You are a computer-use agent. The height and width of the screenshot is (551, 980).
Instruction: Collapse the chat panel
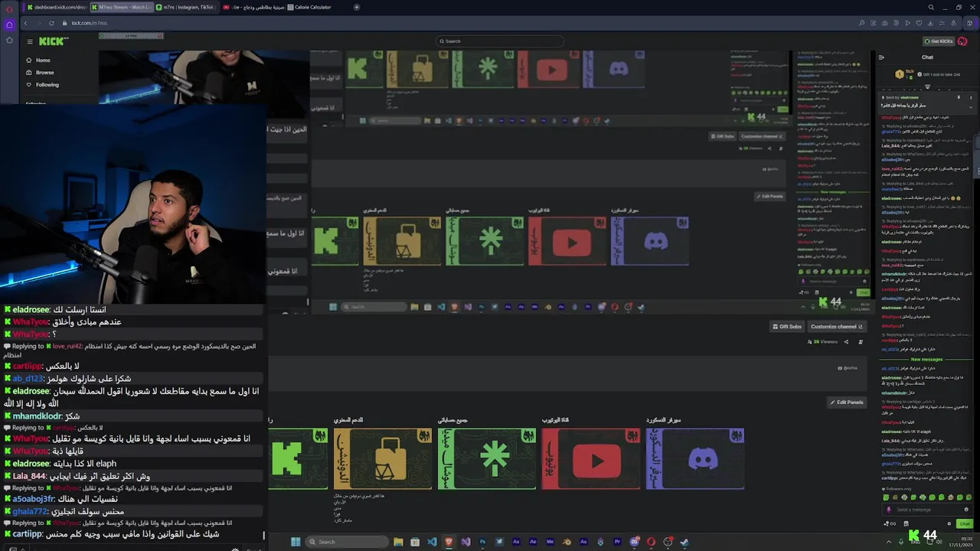(881, 57)
